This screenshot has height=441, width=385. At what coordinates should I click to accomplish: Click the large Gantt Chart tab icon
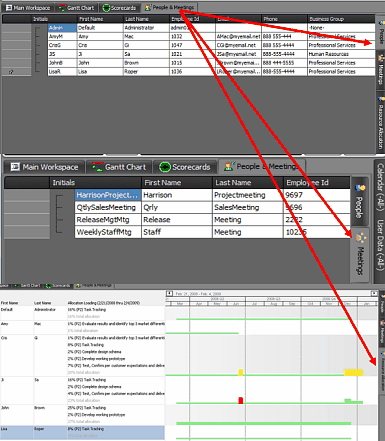[x=98, y=167]
